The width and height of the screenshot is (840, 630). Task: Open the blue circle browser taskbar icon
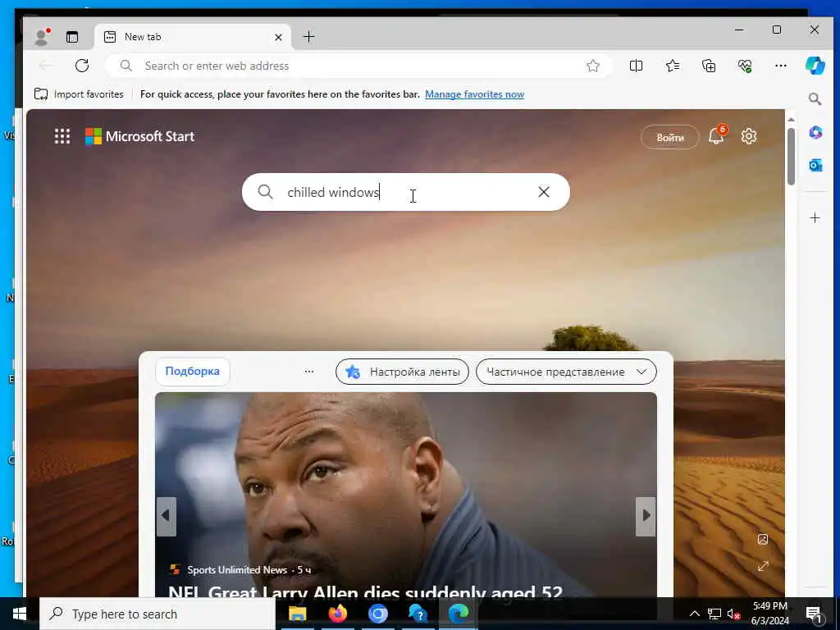point(377,614)
